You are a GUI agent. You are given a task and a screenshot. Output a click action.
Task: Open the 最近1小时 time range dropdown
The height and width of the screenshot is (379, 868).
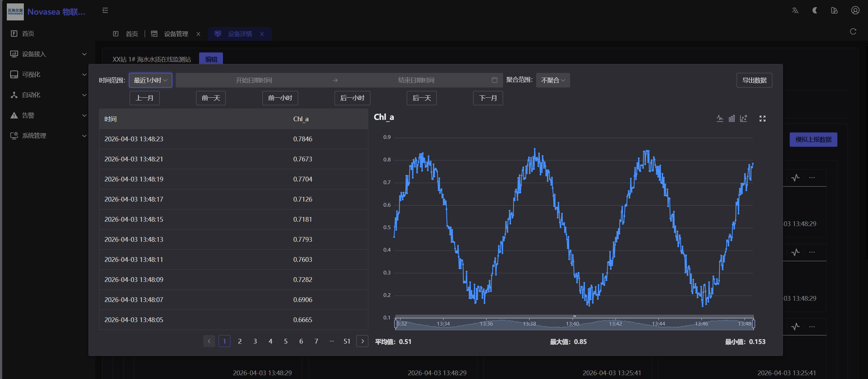[x=150, y=80]
